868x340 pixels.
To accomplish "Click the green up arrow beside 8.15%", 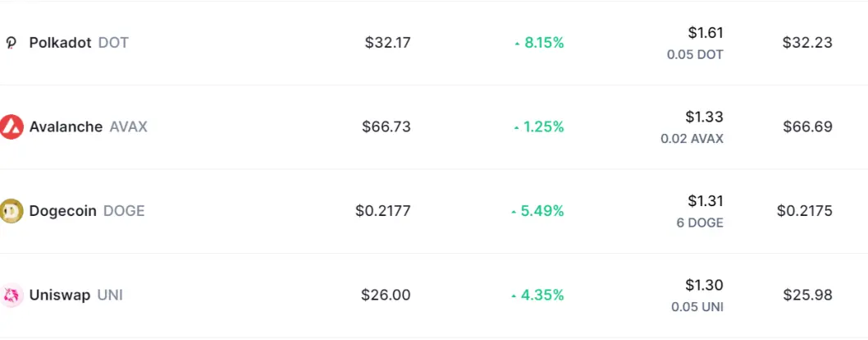I will pyautogui.click(x=517, y=44).
